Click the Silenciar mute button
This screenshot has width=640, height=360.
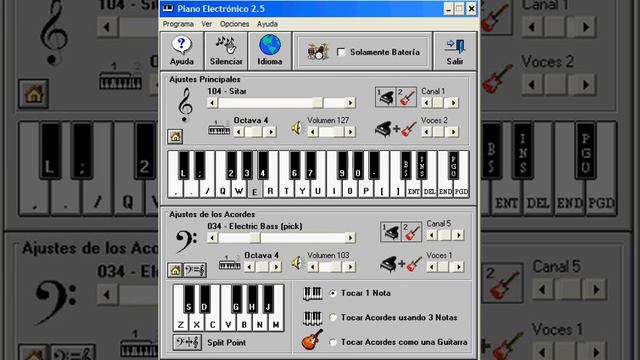pos(226,51)
